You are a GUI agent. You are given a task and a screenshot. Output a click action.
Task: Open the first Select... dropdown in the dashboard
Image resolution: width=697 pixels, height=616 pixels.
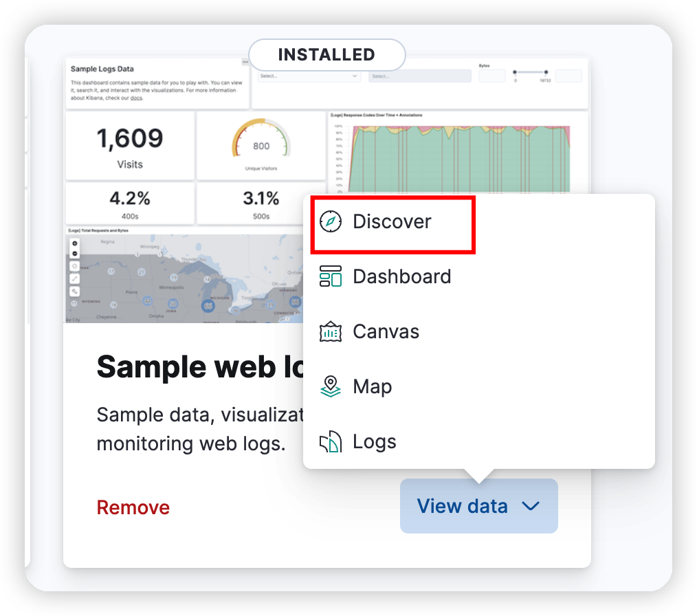tap(309, 76)
